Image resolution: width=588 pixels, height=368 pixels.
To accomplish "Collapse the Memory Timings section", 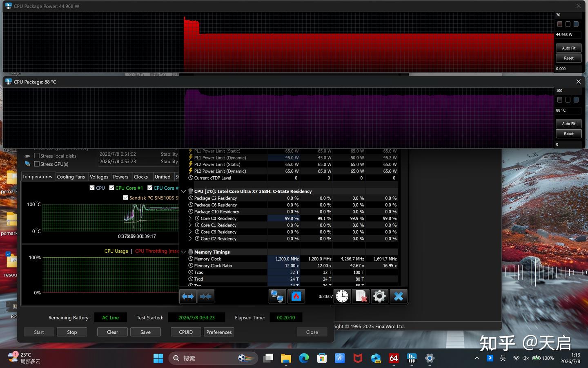I will click(x=184, y=252).
